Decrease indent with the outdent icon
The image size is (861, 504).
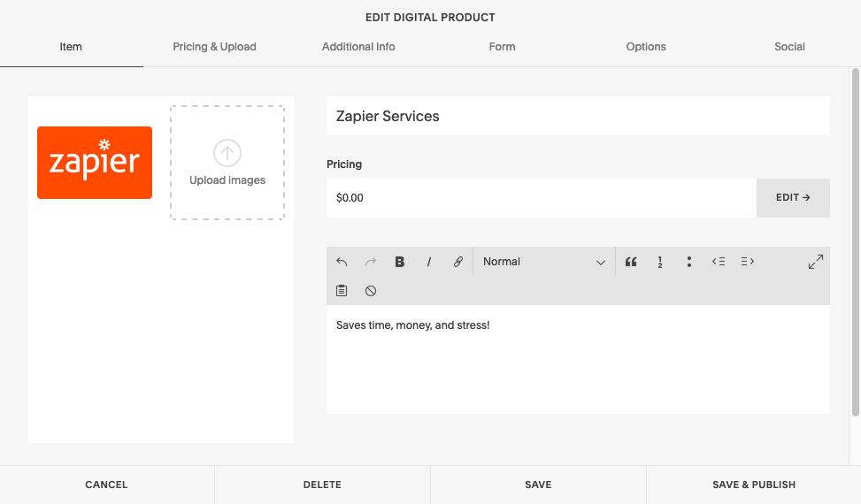719,262
